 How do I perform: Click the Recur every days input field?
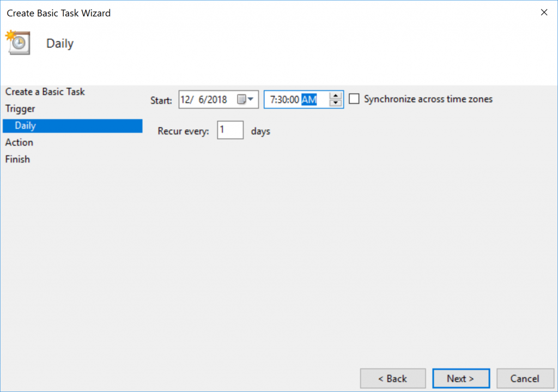230,130
